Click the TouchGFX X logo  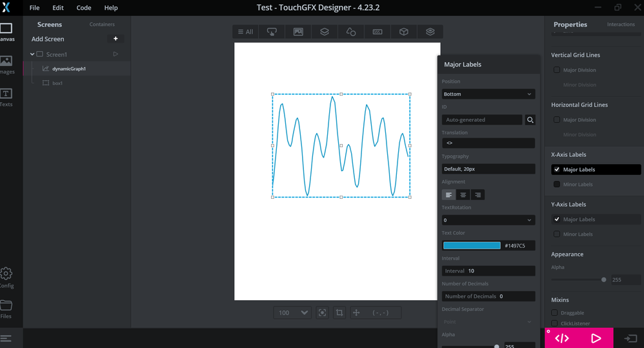click(x=6, y=7)
